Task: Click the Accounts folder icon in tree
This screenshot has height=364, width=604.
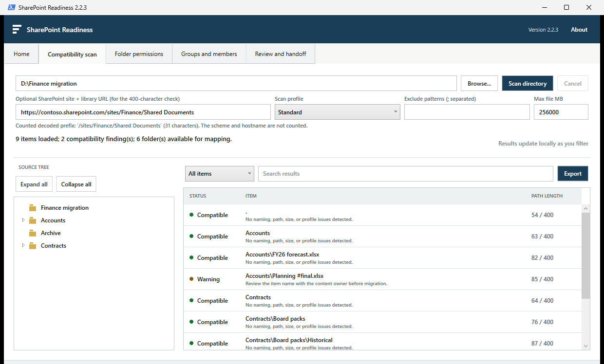Action: tap(33, 220)
